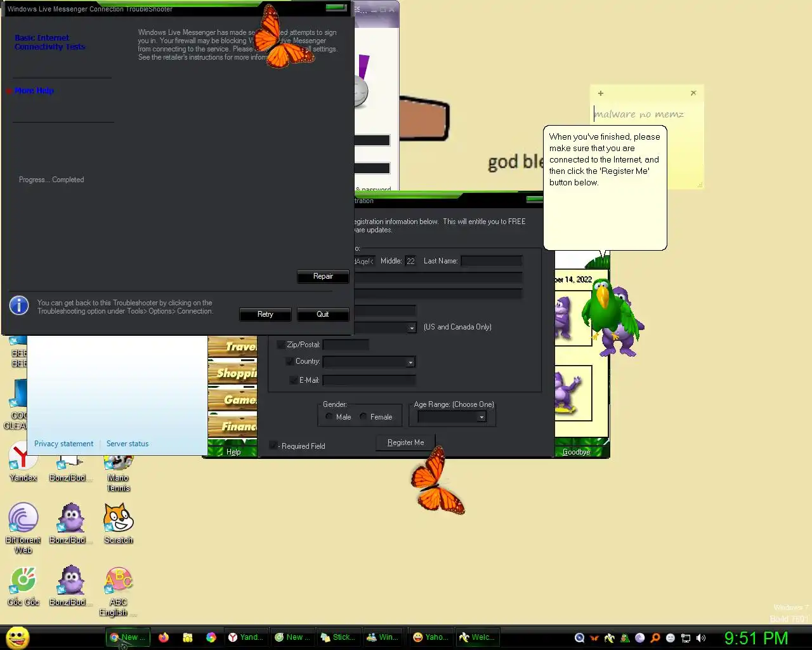Click the Register Me button
This screenshot has height=650, width=812.
pyautogui.click(x=406, y=442)
